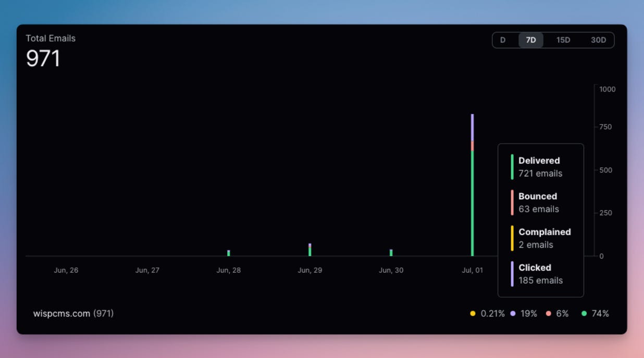
Task: Click the red 6% legend dot
Action: point(549,314)
